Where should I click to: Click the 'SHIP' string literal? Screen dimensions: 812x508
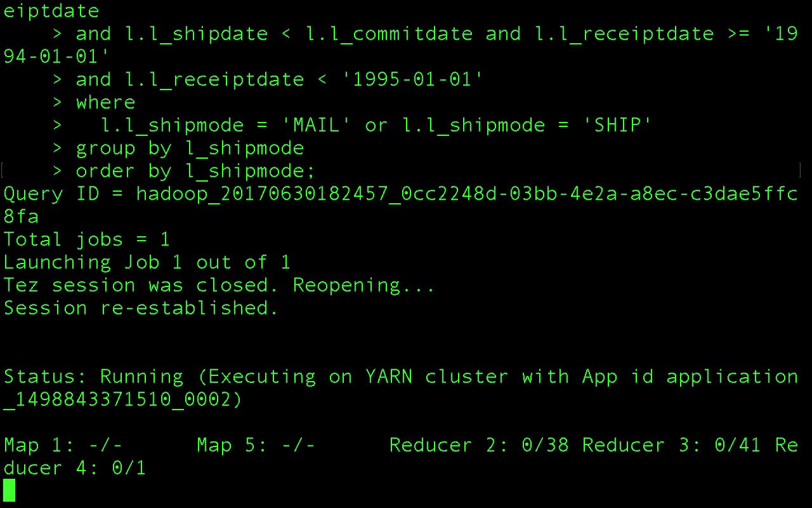coord(622,125)
